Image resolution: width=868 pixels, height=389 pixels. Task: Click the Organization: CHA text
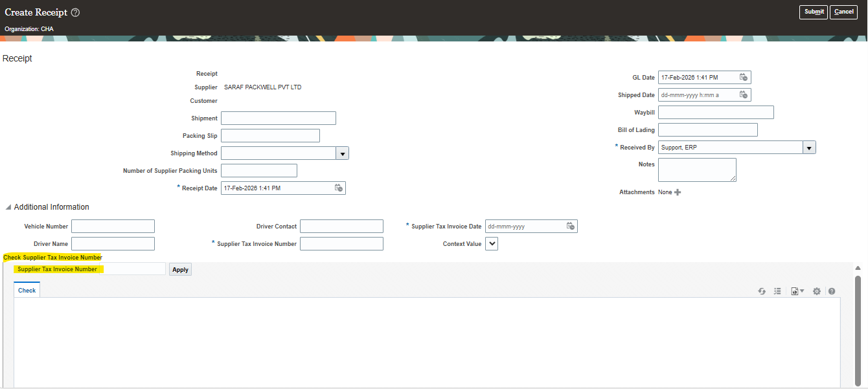point(29,29)
